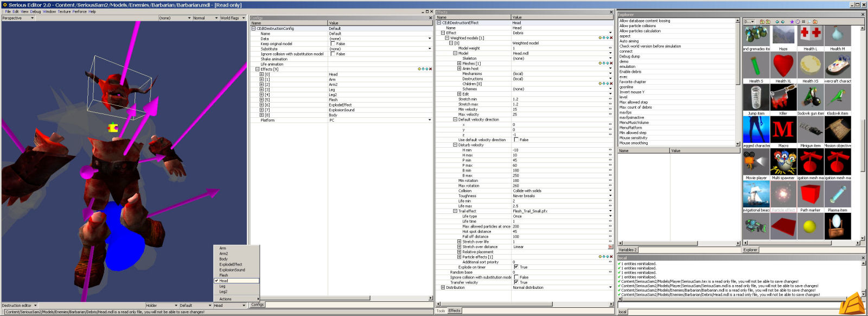
Task: Open the Perspective view dropdown
Action: tap(18, 18)
